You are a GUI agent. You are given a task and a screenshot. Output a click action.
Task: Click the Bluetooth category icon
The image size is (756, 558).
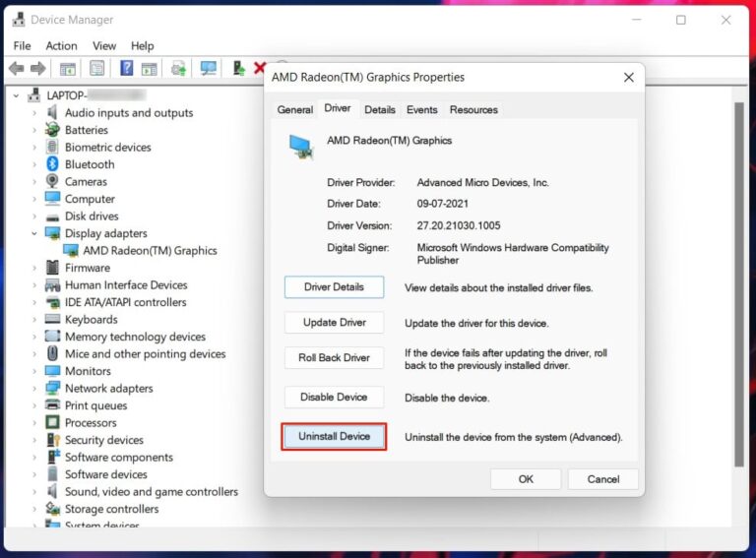[x=52, y=163]
